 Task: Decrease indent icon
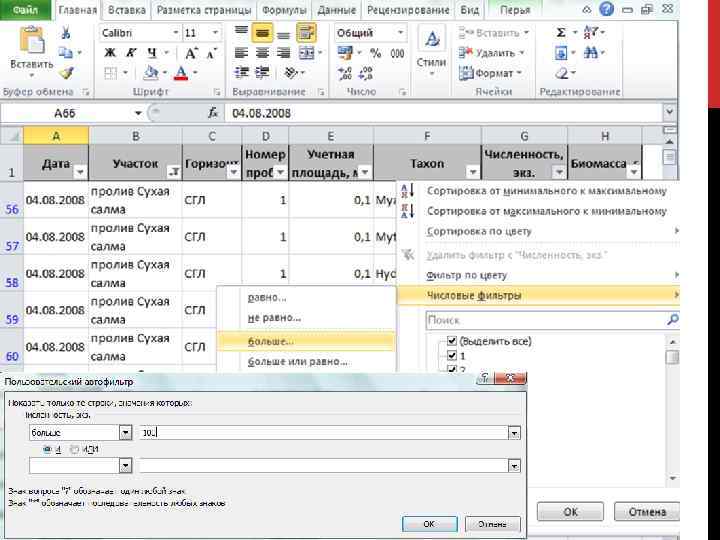click(x=241, y=73)
